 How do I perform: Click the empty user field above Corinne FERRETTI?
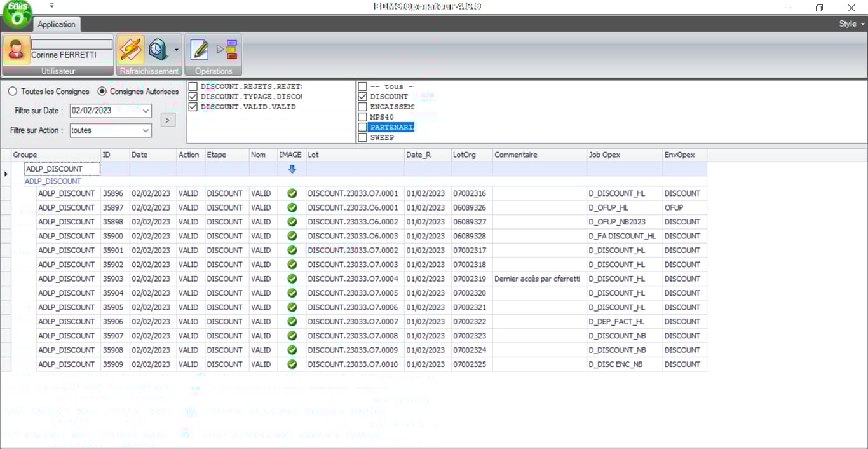pyautogui.click(x=72, y=45)
